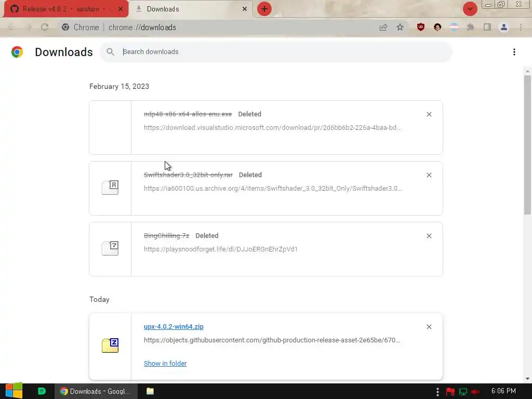Remove BingChilling.7z from the list

[x=429, y=236]
